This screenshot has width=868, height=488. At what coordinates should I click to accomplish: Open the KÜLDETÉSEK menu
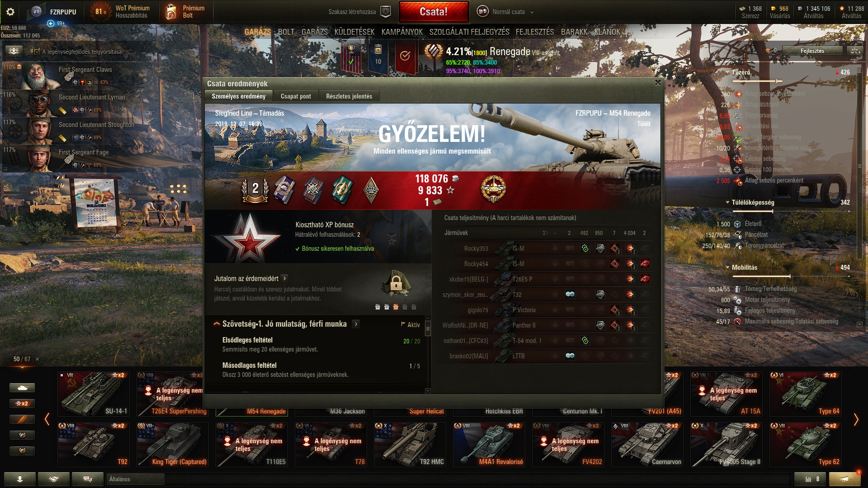click(354, 32)
